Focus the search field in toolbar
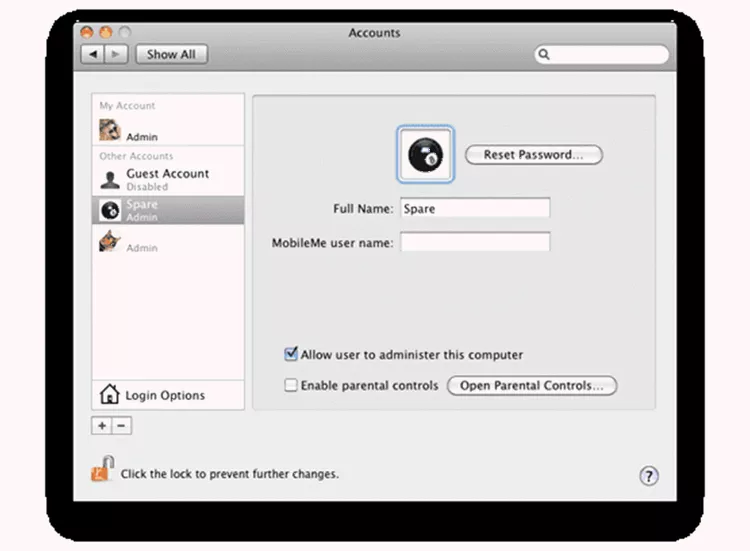Viewport: 750px width, 551px height. point(605,55)
